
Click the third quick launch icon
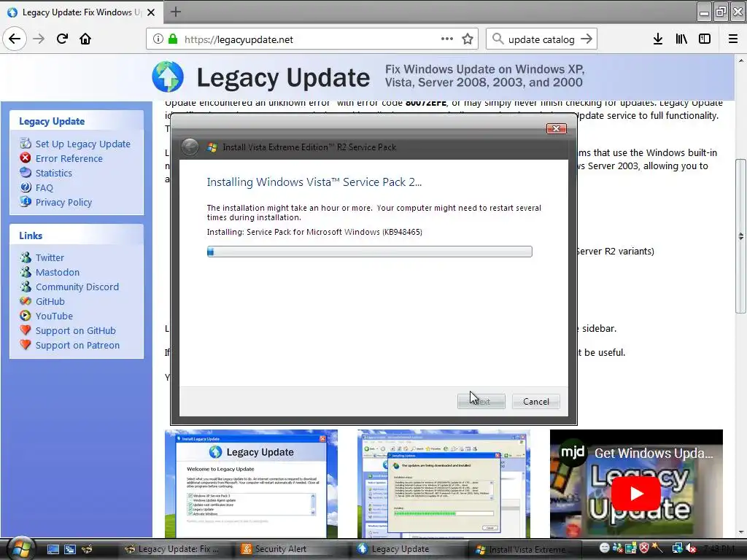click(87, 549)
